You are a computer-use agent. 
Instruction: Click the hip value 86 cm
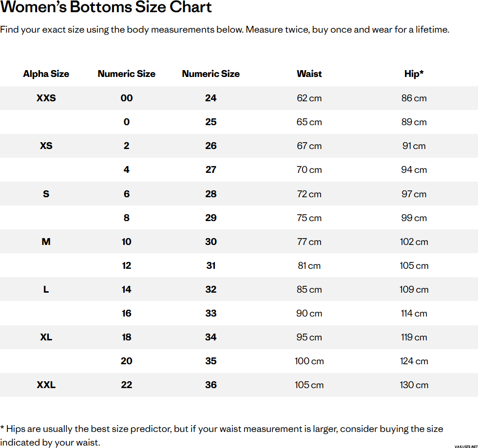(414, 98)
